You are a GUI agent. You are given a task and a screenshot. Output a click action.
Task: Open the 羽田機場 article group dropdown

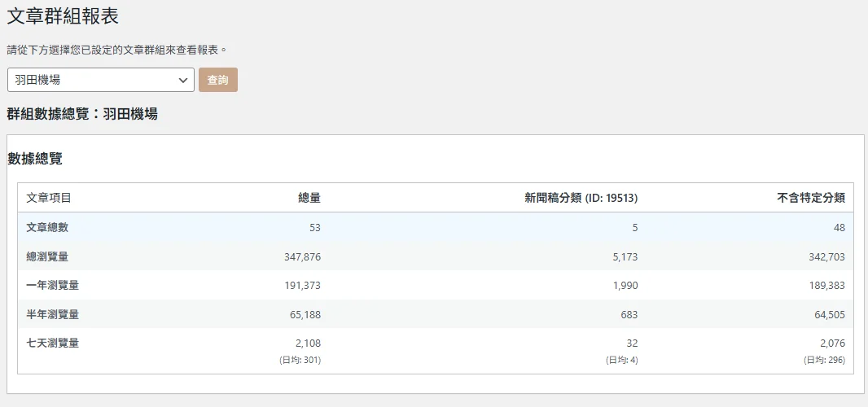click(x=101, y=80)
